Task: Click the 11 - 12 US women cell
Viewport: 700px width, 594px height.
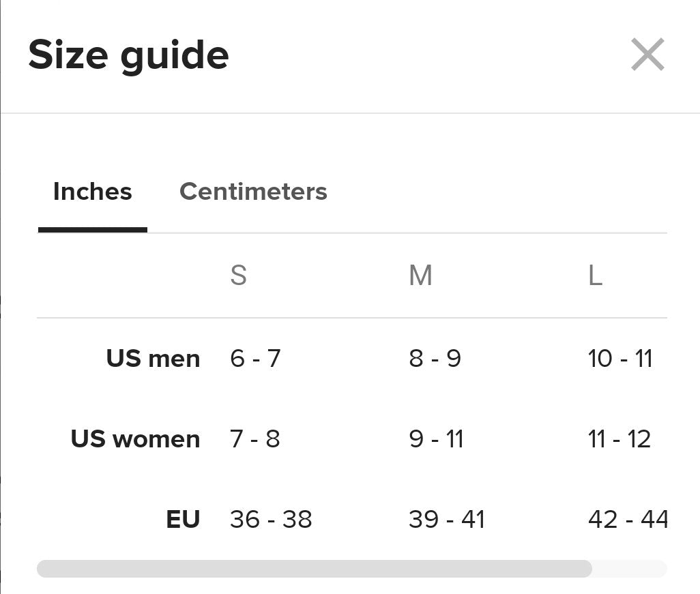Action: click(x=619, y=439)
